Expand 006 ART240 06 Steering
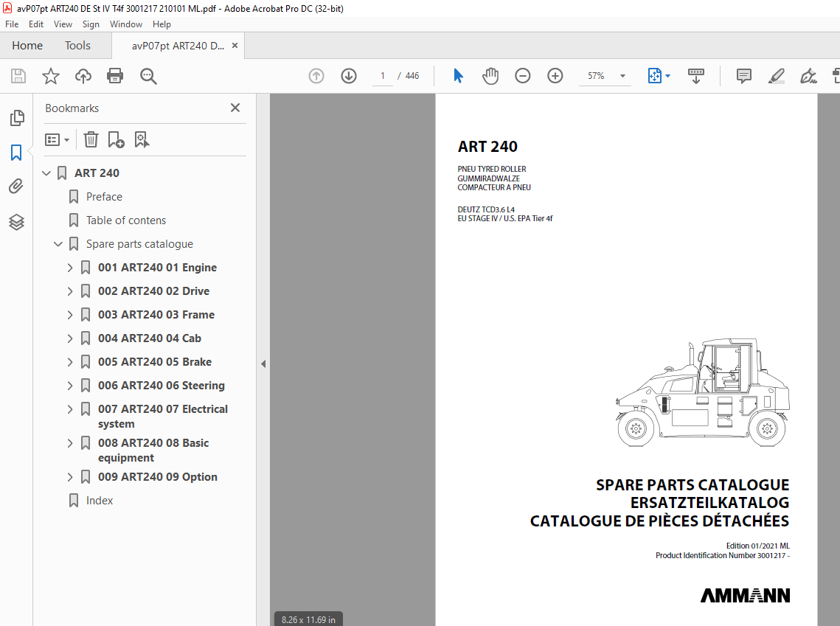840x626 pixels. 69,386
